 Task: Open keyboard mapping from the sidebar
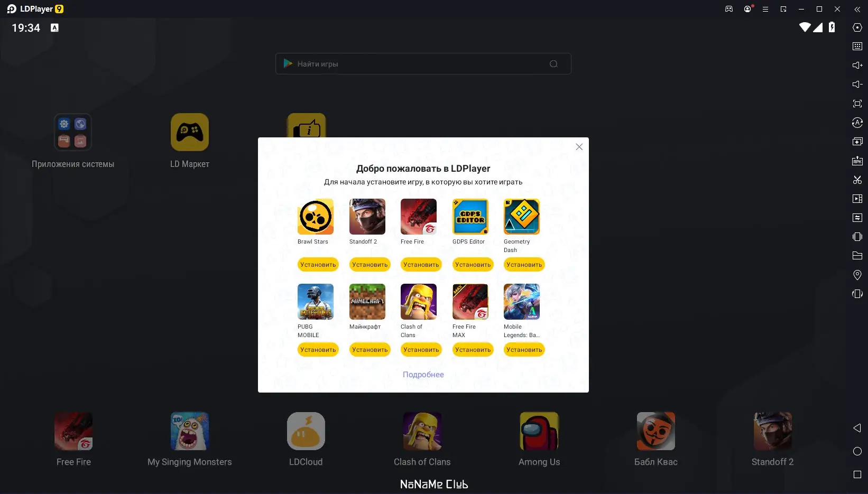click(x=857, y=46)
